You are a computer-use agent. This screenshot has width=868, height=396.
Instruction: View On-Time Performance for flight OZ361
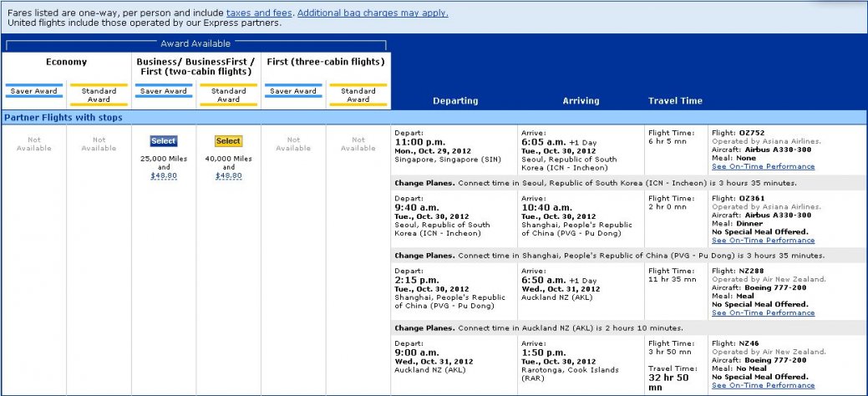click(x=763, y=240)
